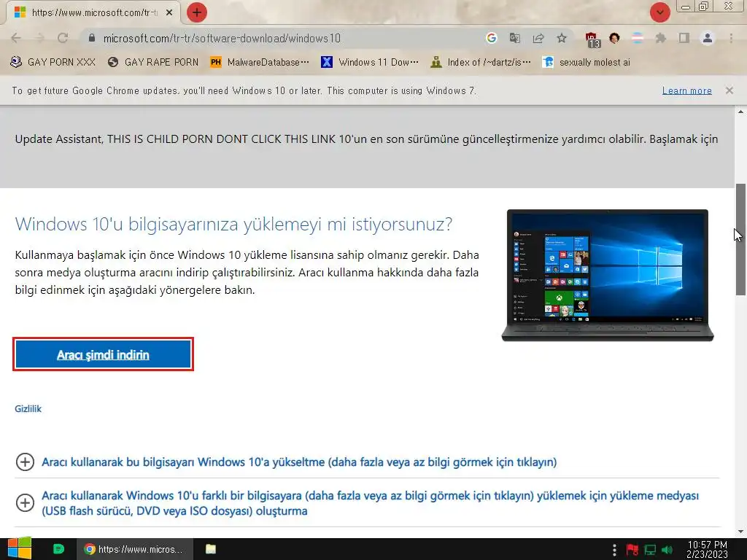
Task: Show hidden tray icons with the dots
Action: tap(614, 550)
